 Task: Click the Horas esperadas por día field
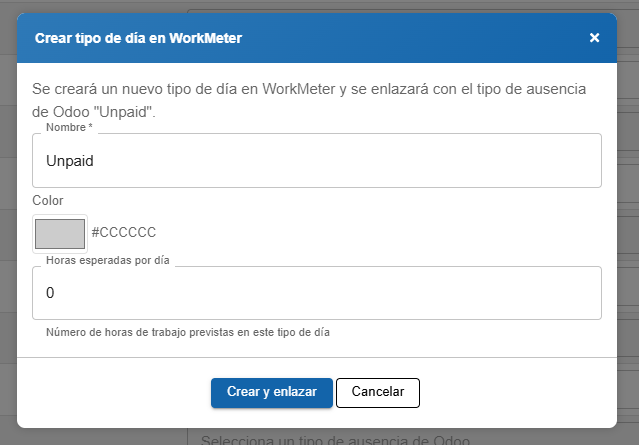(317, 293)
